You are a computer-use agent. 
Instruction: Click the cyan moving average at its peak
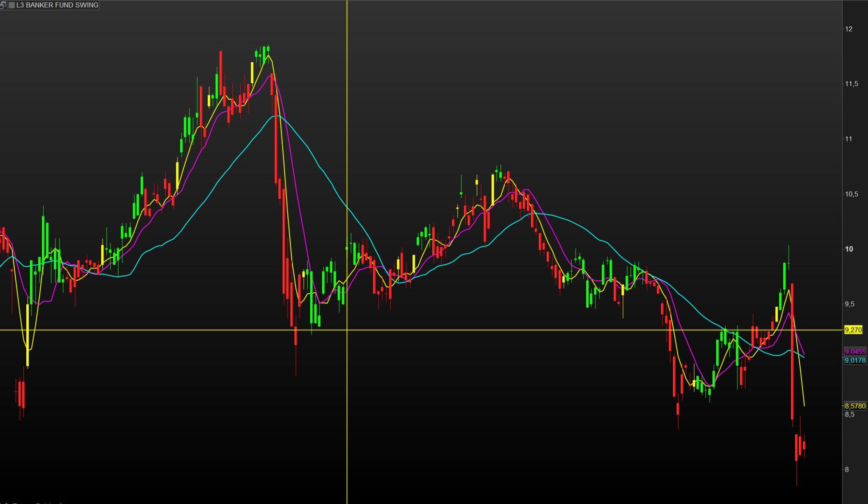[x=278, y=115]
